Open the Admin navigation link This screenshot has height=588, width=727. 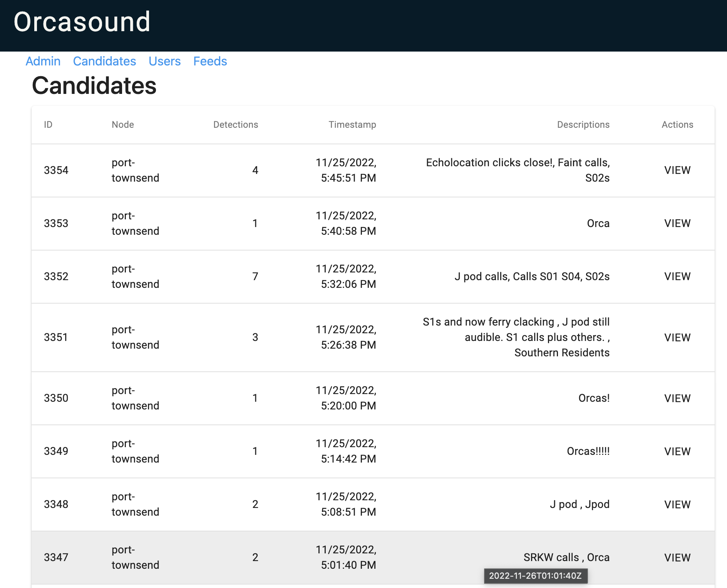coord(43,61)
